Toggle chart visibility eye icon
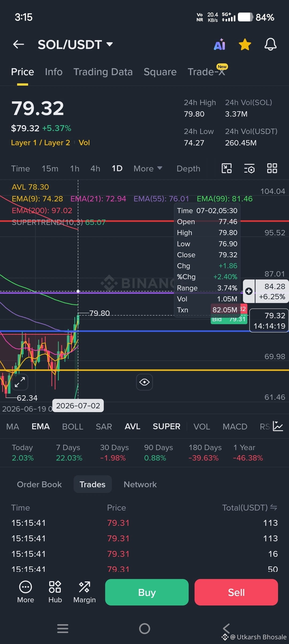The height and width of the screenshot is (644, 289). click(x=144, y=382)
